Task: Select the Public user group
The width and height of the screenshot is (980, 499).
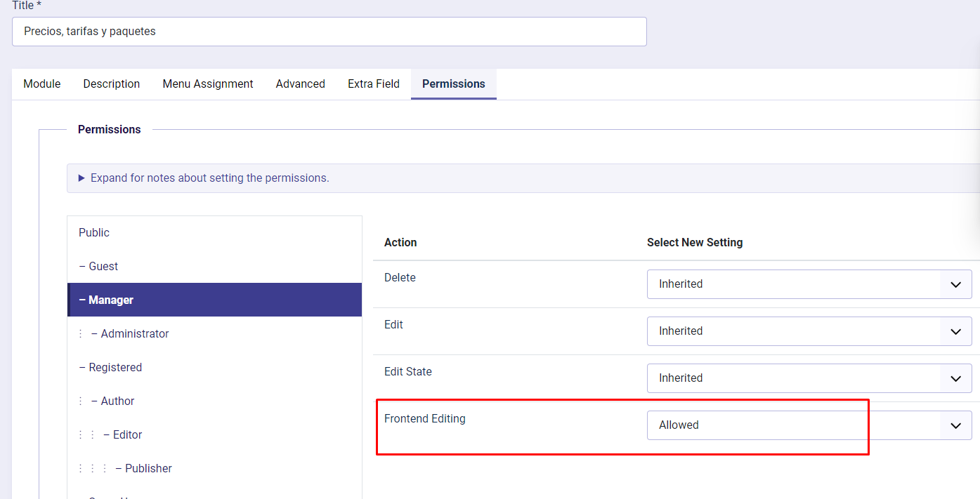Action: click(94, 233)
